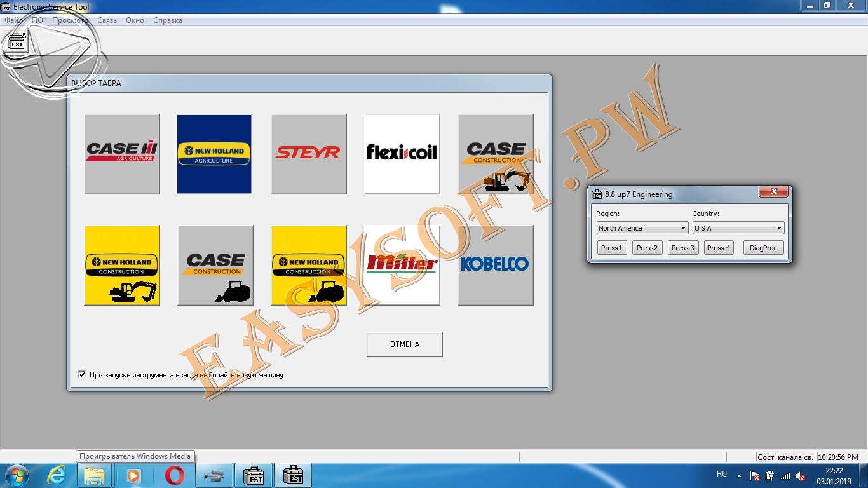Image resolution: width=868 pixels, height=488 pixels.
Task: Open the taskbar clock and date
Action: point(834,476)
